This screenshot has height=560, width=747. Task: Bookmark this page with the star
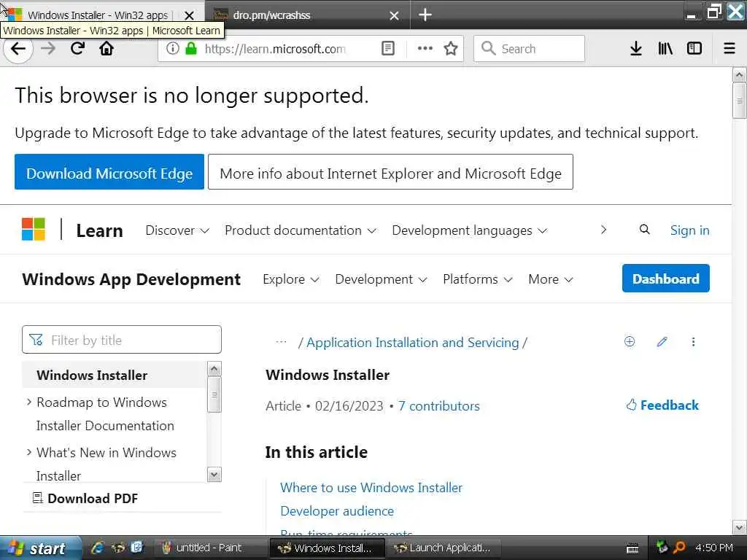(x=451, y=48)
